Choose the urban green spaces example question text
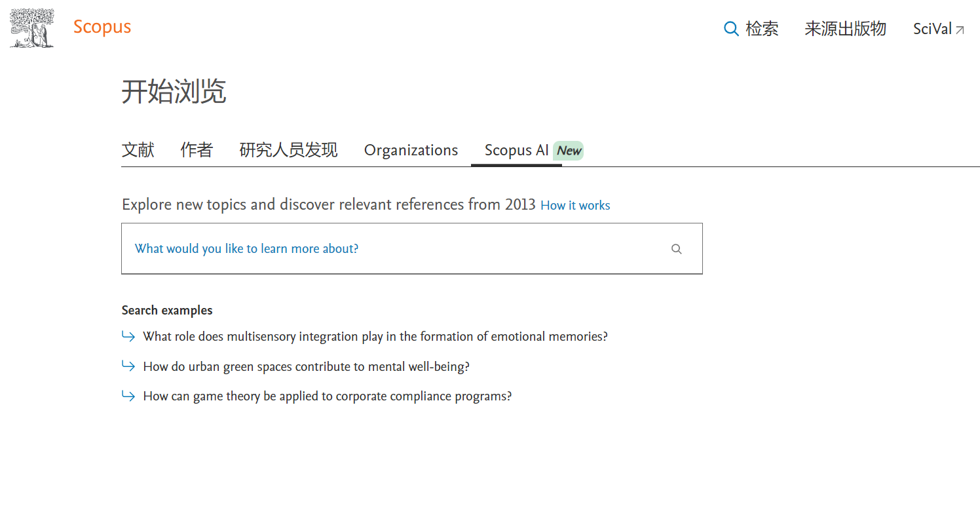The height and width of the screenshot is (519, 980). 306,367
